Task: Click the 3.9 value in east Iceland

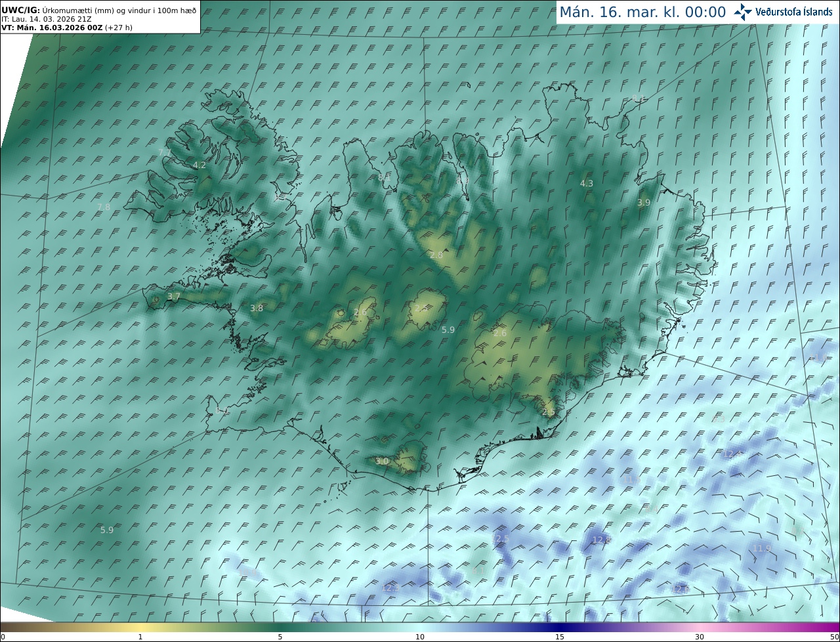Action: pyautogui.click(x=644, y=203)
